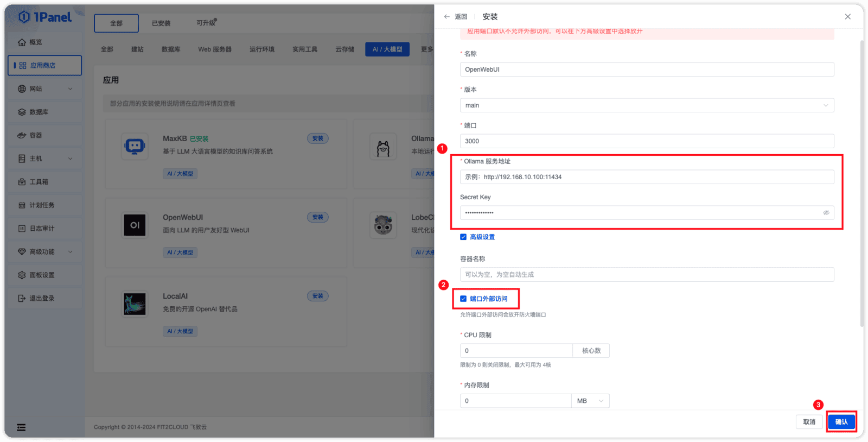The height and width of the screenshot is (442, 868).
Task: Click the MaxKB app title
Action: [x=175, y=138]
